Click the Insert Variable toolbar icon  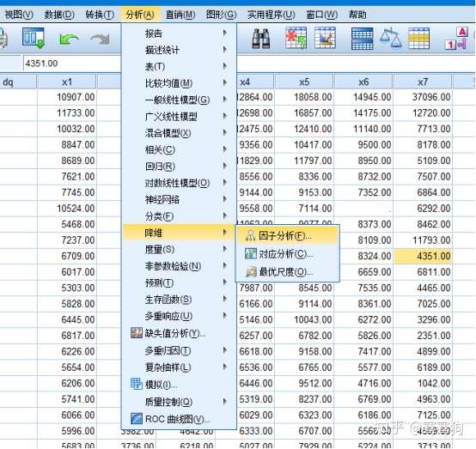pos(325,38)
